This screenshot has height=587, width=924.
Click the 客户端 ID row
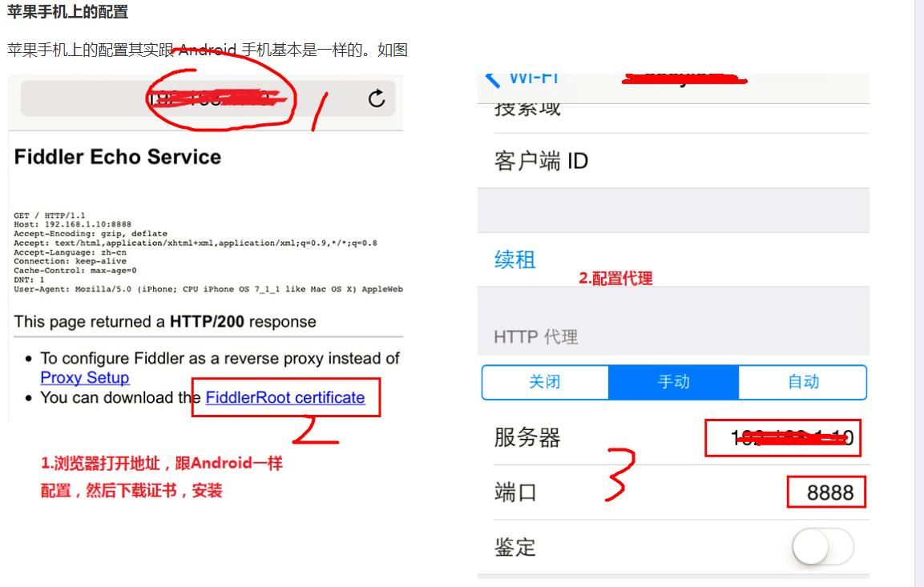673,161
